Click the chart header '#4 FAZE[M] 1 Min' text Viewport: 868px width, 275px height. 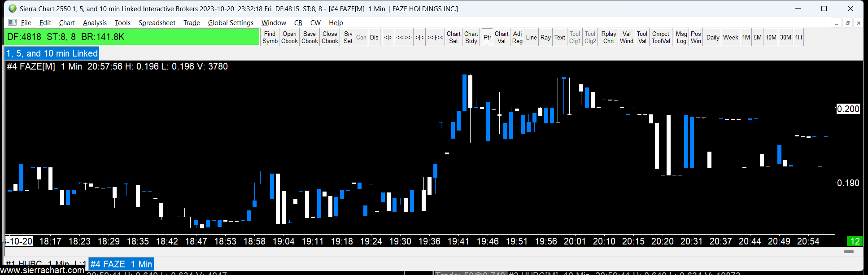[44, 66]
